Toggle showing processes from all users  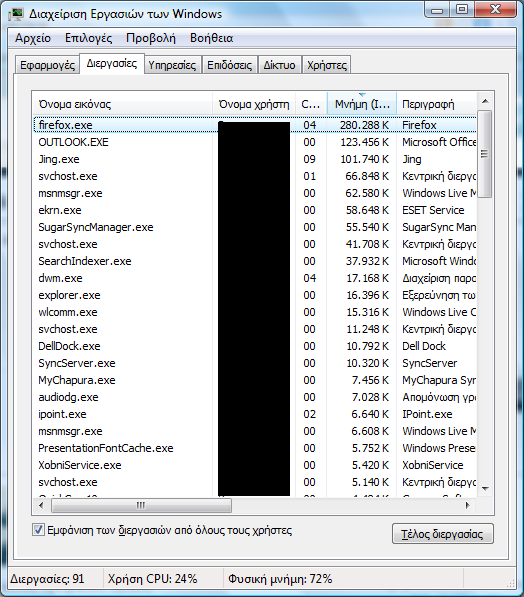coord(38,530)
